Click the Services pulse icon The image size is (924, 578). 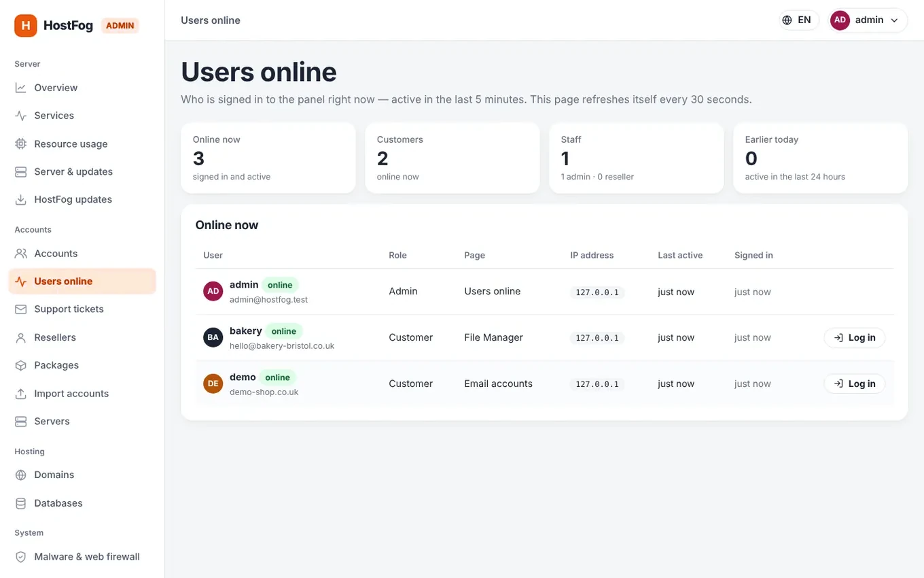point(21,116)
